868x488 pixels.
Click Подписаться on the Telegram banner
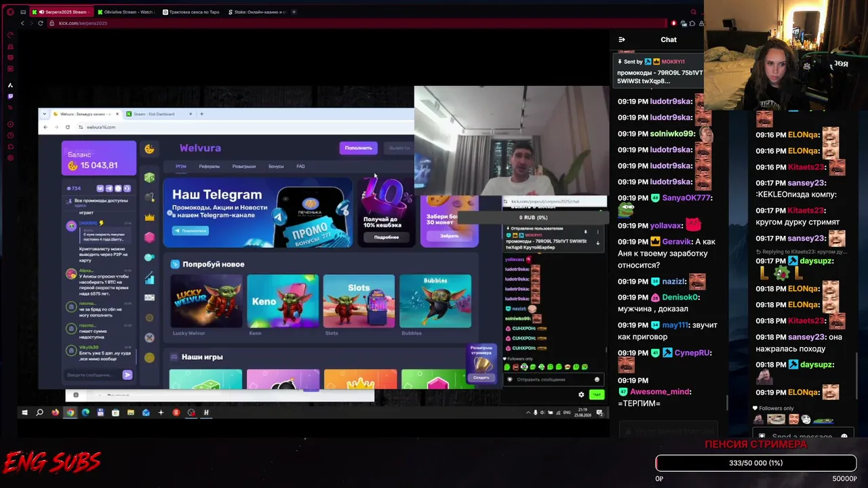point(191,230)
